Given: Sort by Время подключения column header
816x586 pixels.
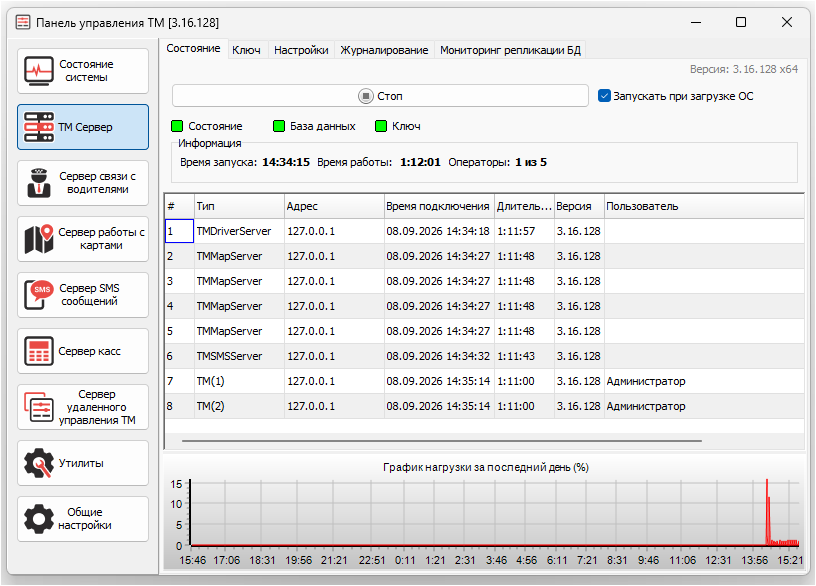Looking at the screenshot, I should click(439, 206).
